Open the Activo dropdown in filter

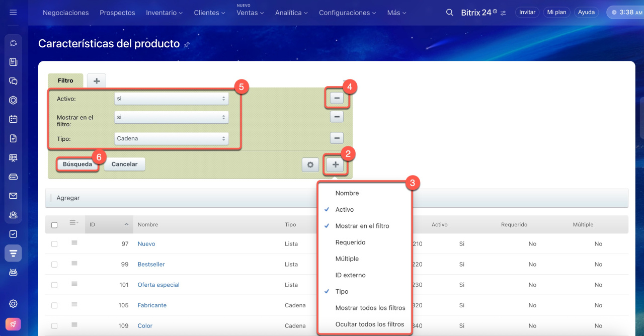[x=171, y=99]
